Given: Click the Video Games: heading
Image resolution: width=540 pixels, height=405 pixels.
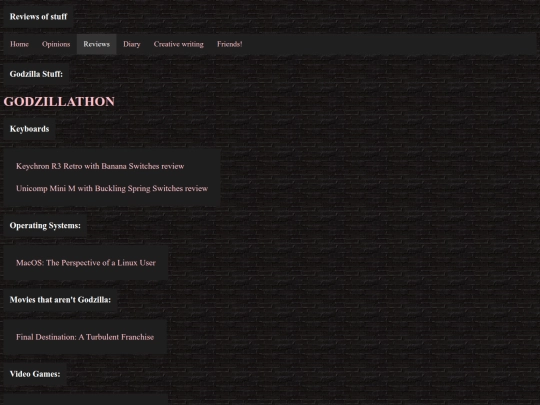Looking at the screenshot, I should tap(35, 374).
